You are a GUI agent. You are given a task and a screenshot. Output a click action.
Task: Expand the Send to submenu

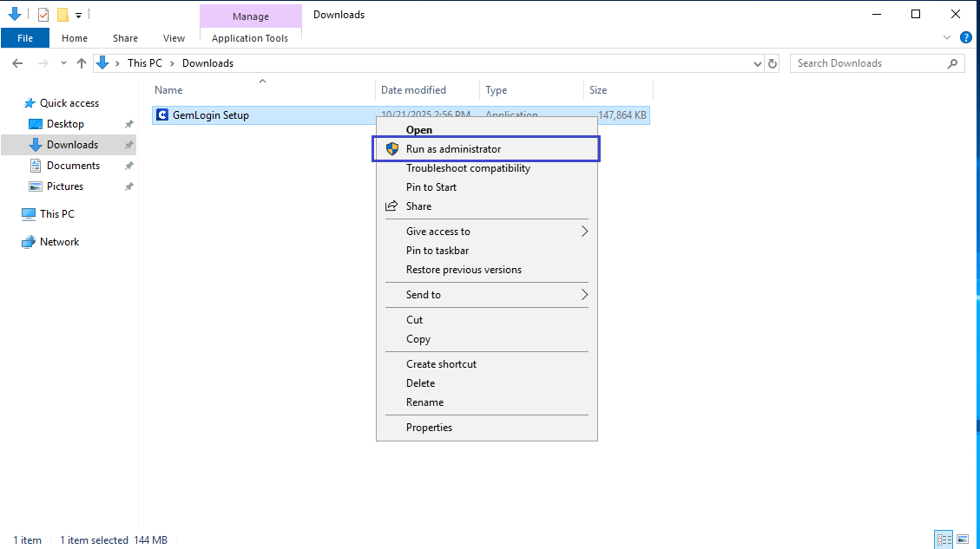pyautogui.click(x=584, y=295)
